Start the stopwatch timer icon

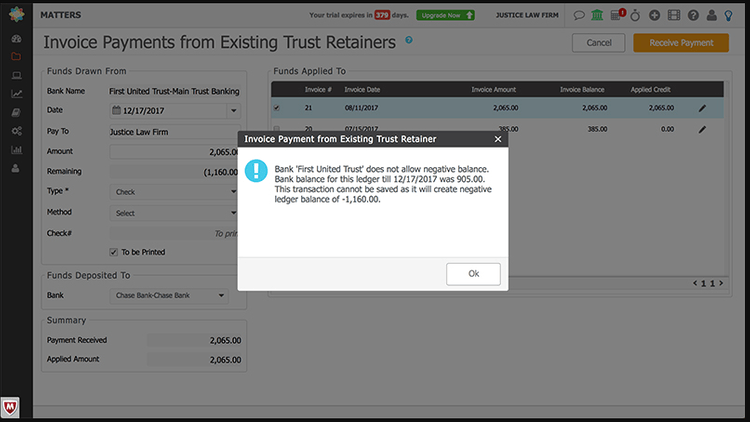[x=635, y=15]
